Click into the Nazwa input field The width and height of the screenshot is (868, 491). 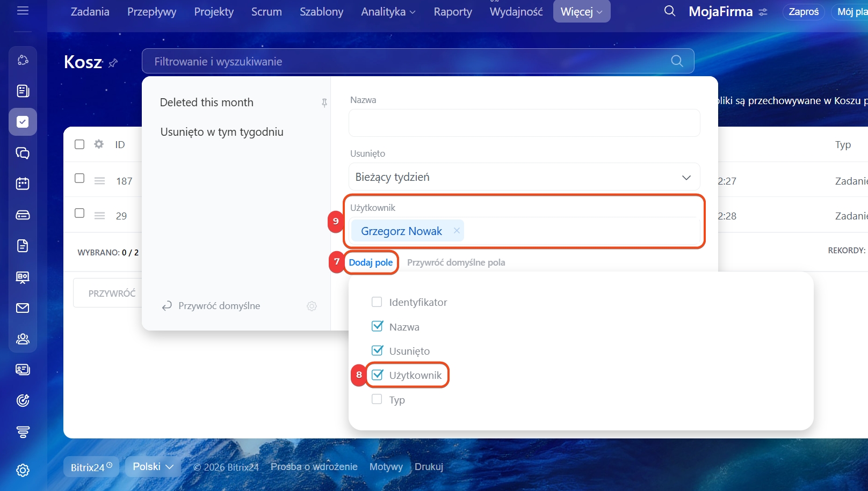[524, 123]
